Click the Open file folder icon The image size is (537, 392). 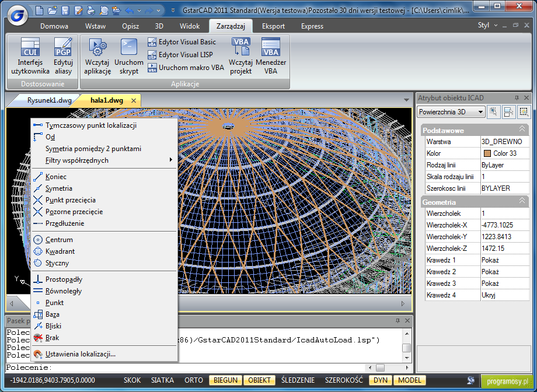click(53, 10)
